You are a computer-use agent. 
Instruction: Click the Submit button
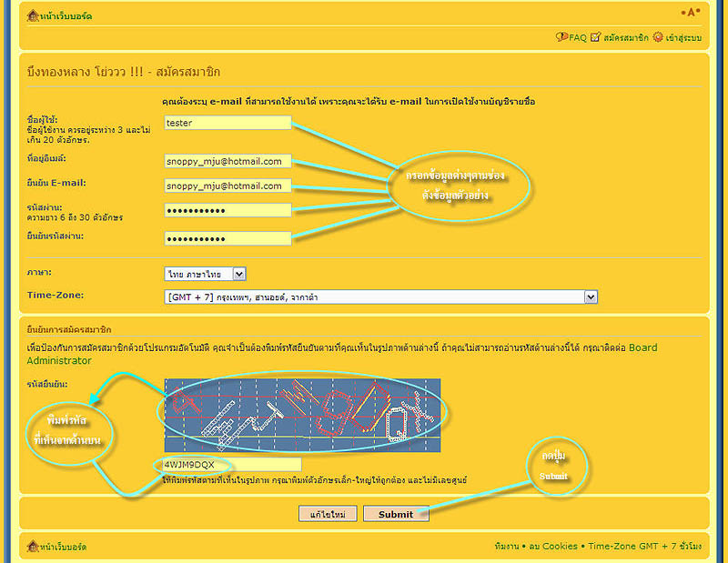pos(396,514)
